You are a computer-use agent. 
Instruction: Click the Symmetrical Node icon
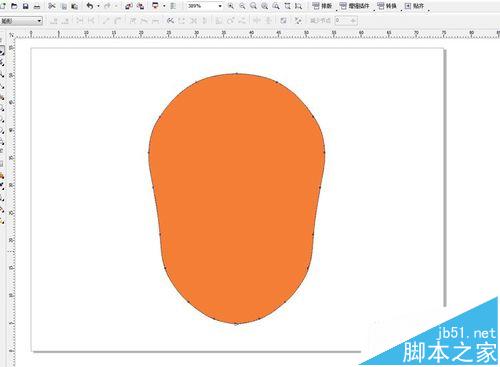155,21
